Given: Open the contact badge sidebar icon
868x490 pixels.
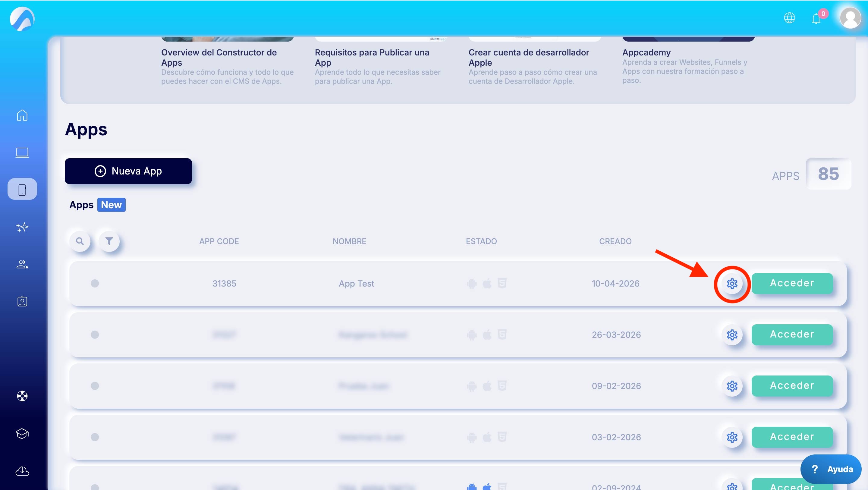Looking at the screenshot, I should (22, 301).
